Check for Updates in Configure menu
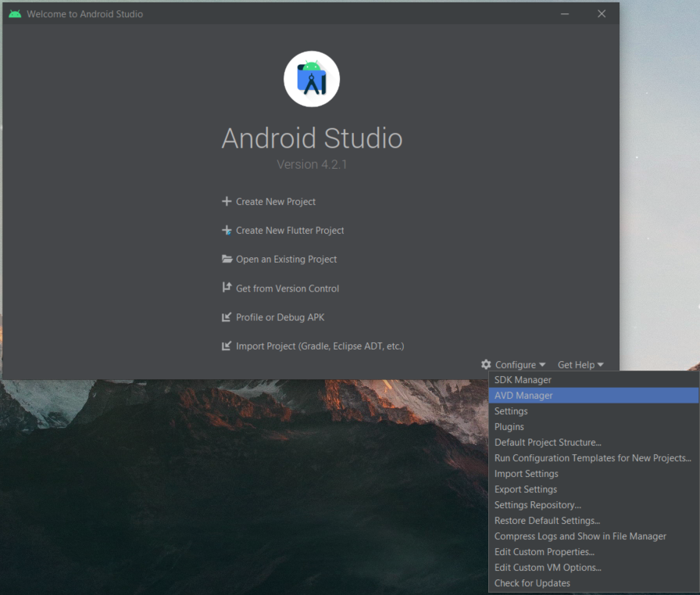The width and height of the screenshot is (700, 595). pos(594,583)
